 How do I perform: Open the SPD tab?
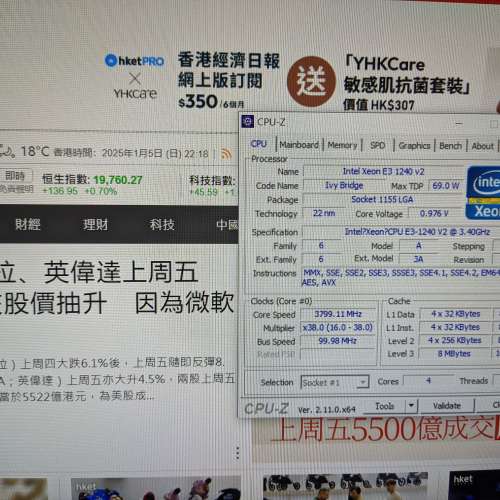(378, 145)
